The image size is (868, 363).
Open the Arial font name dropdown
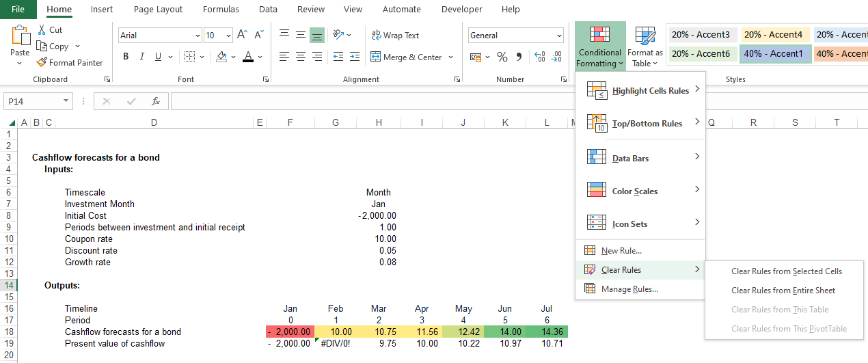pos(198,36)
